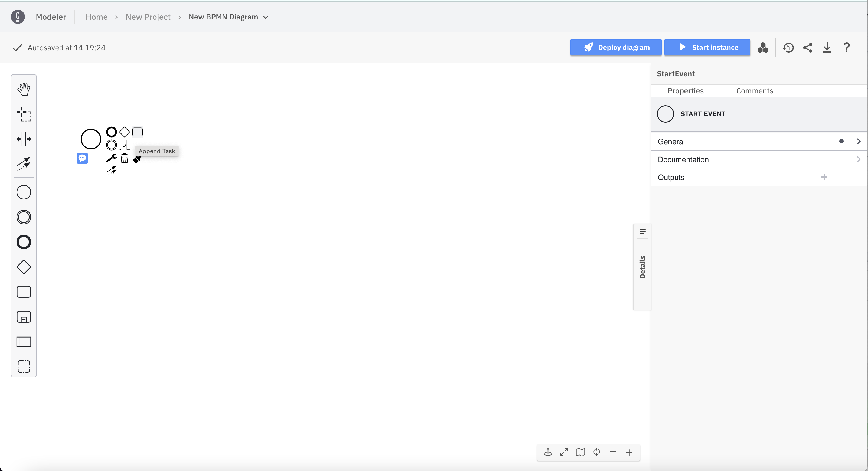Create expanded subprocess from palette
The width and height of the screenshot is (868, 471).
click(24, 317)
